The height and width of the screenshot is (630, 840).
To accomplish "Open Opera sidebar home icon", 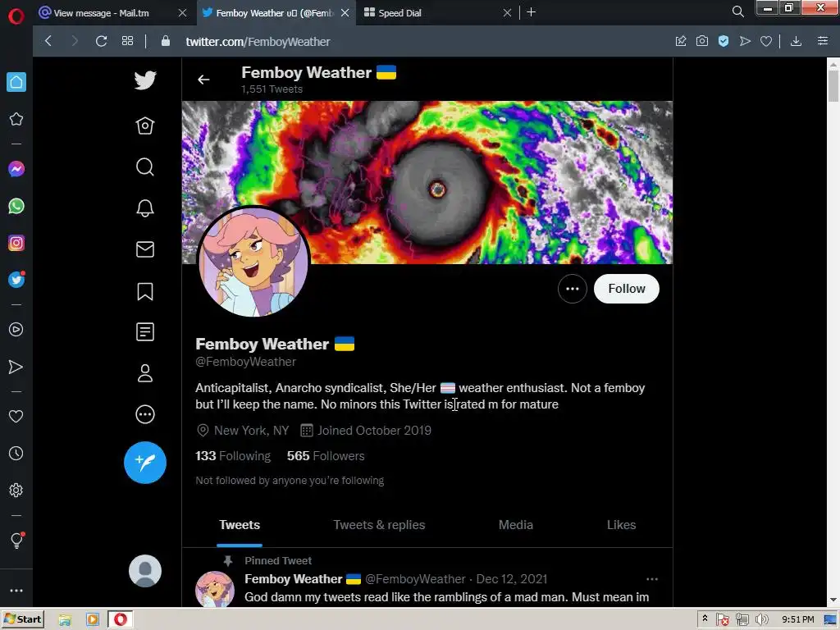I will [x=16, y=82].
